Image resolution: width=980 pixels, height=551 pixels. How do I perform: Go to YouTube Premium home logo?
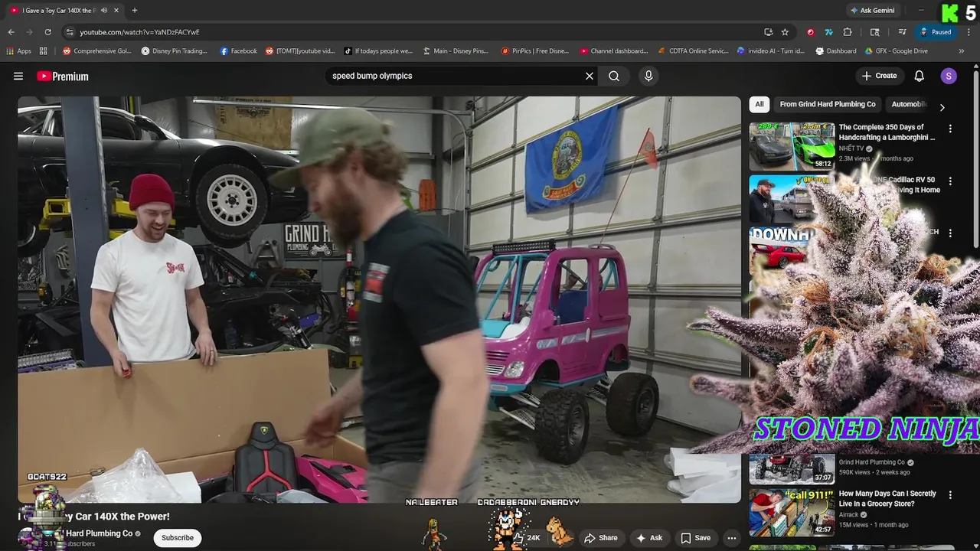63,76
